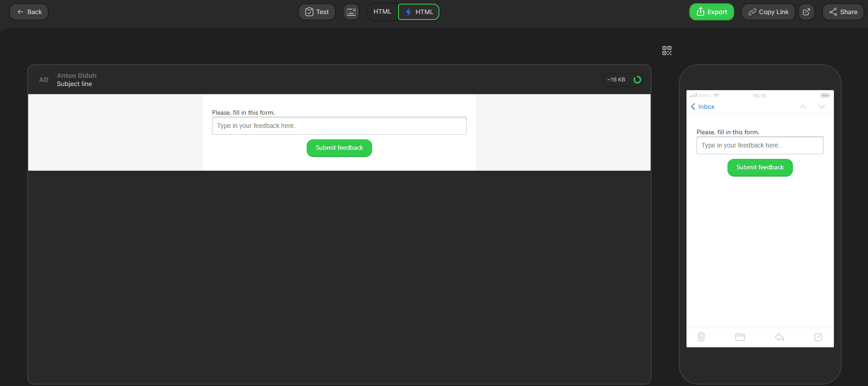Click compose icon in mobile preview
The width and height of the screenshot is (868, 386).
tap(818, 337)
